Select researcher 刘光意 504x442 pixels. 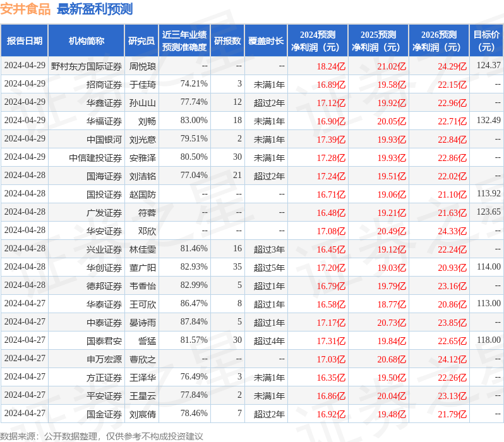point(142,140)
